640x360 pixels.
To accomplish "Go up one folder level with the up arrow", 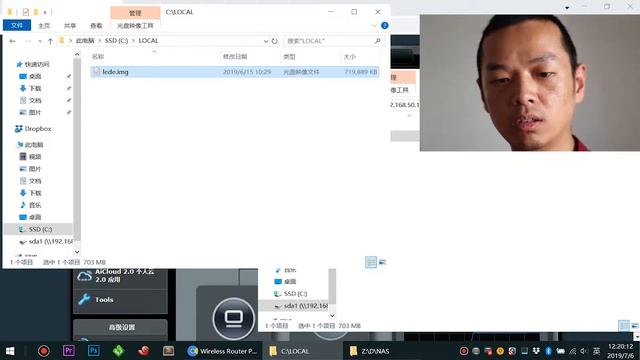I will coord(50,41).
